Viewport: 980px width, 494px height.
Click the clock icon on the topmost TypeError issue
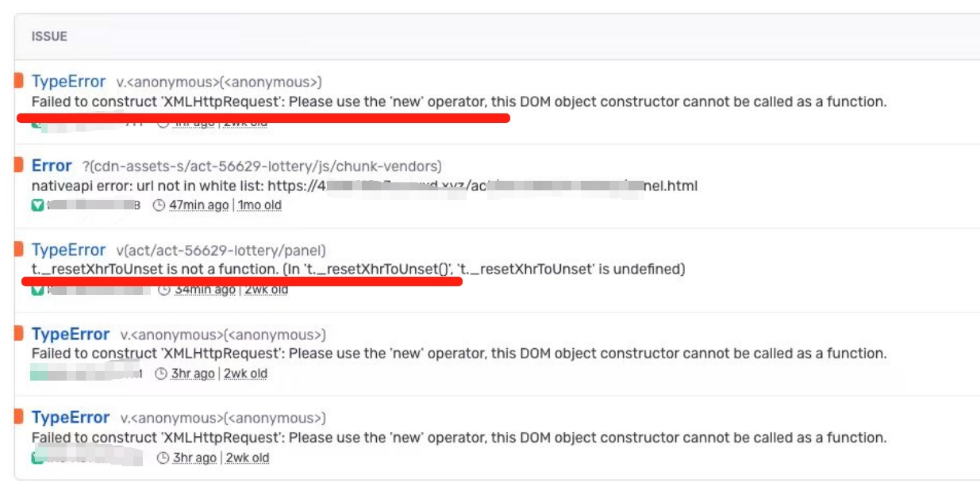click(x=163, y=123)
